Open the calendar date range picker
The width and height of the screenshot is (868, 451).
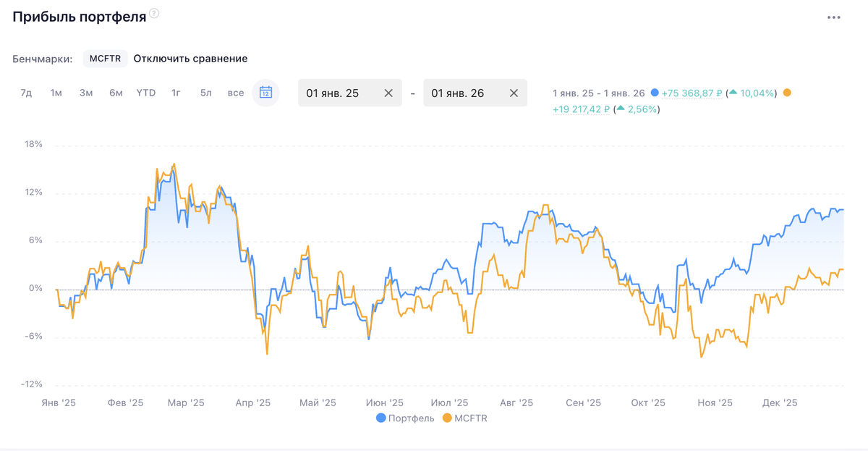[265, 93]
